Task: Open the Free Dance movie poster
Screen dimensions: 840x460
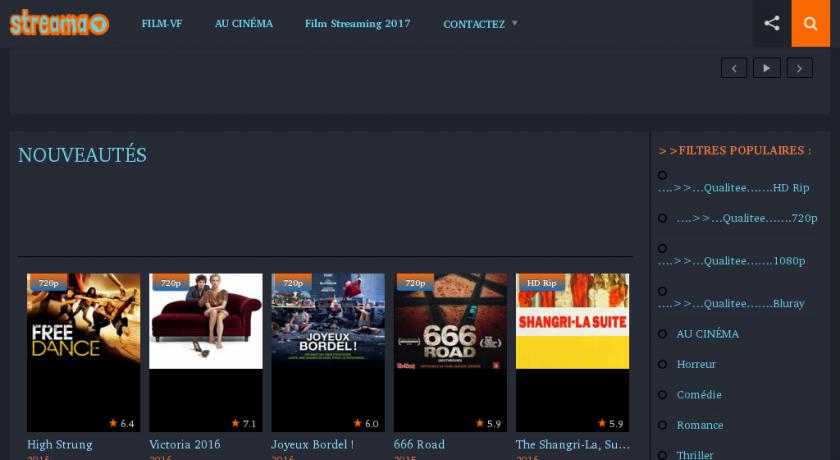Action: click(x=84, y=352)
